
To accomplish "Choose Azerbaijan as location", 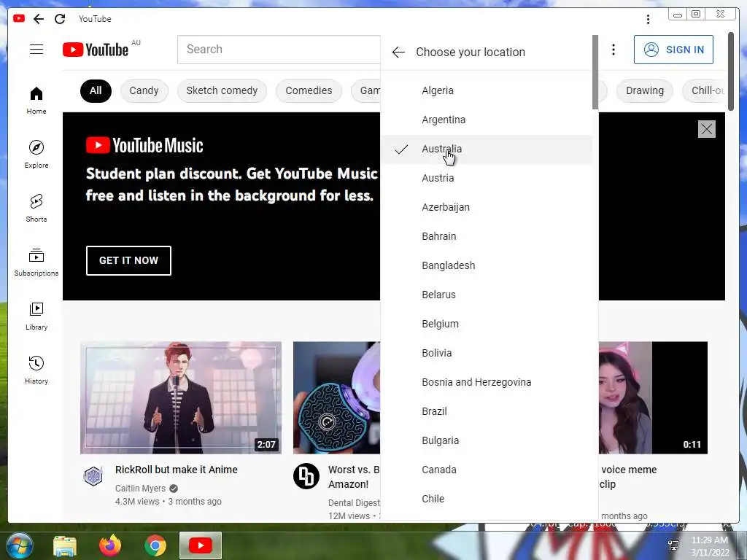I will tap(487, 207).
